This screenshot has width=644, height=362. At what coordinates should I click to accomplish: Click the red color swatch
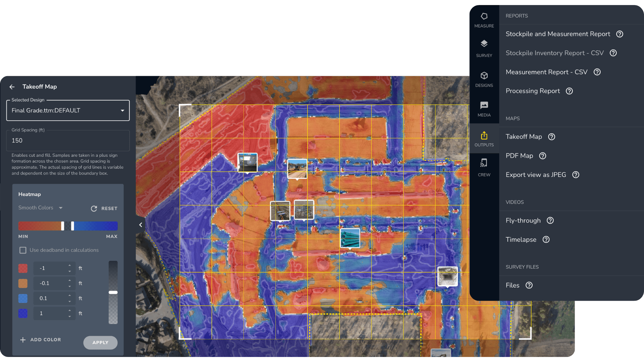[x=23, y=268]
